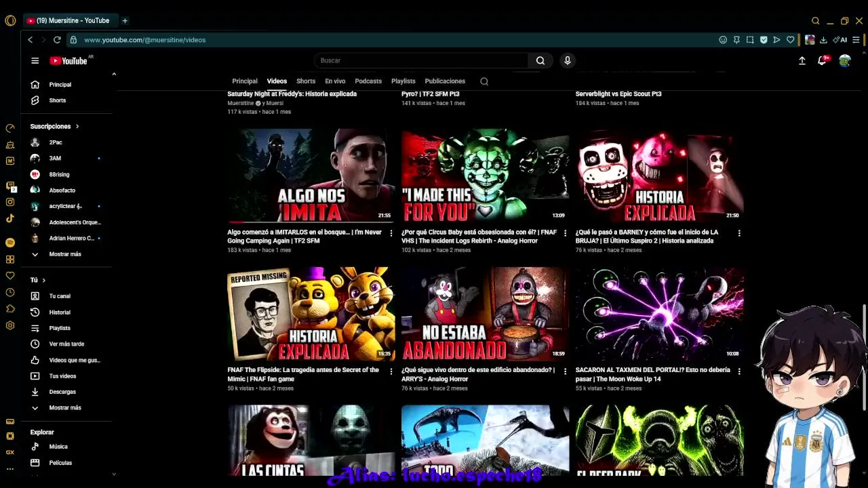868x488 pixels.
Task: Take a snapshot with the dashed-square icon
Action: pyautogui.click(x=750, y=40)
